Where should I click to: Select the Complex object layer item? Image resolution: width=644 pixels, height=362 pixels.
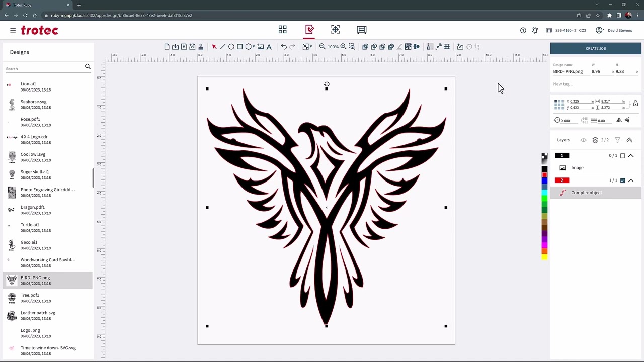point(596,193)
